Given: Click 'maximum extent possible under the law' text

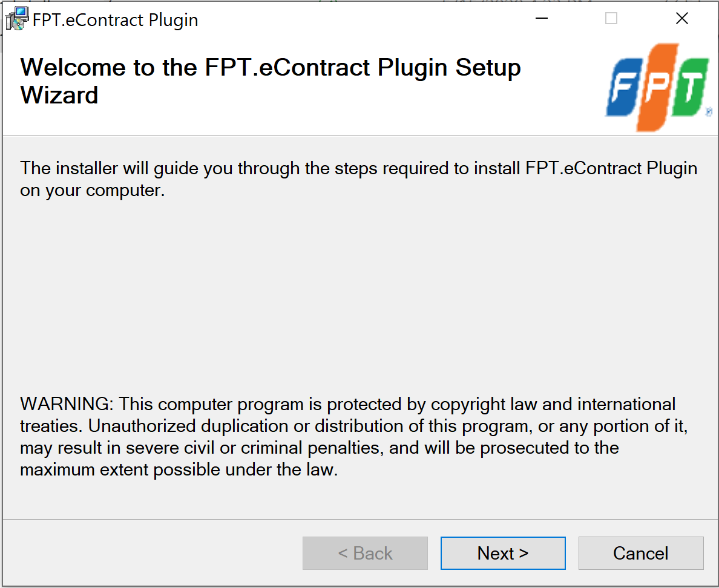Looking at the screenshot, I should tap(179, 470).
